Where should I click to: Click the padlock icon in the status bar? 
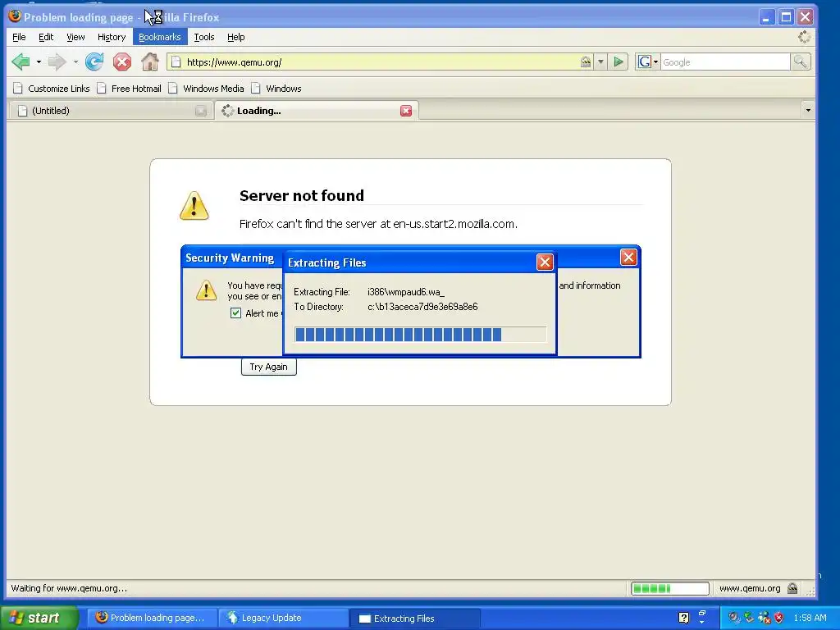pos(792,588)
